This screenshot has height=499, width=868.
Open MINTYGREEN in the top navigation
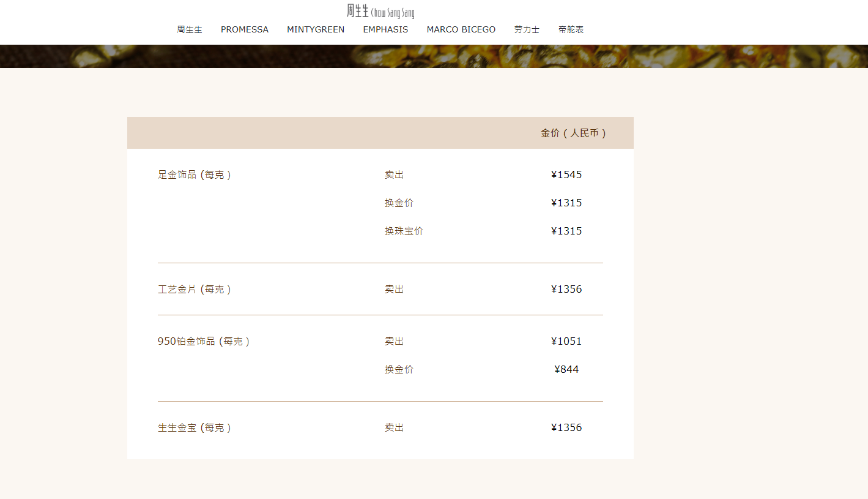(316, 29)
